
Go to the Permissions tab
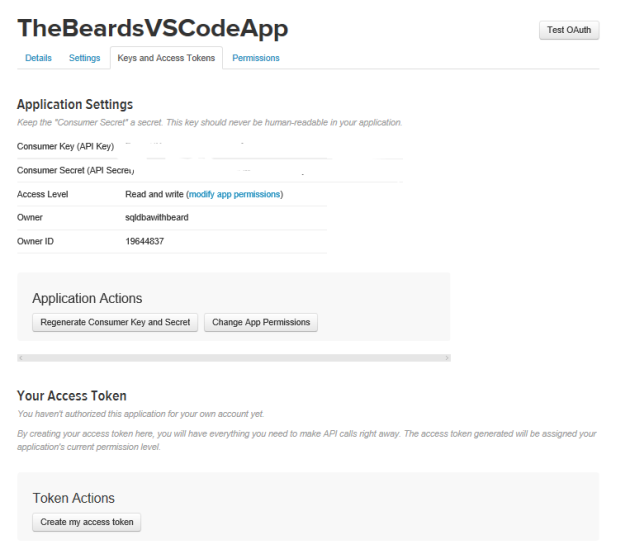click(256, 58)
